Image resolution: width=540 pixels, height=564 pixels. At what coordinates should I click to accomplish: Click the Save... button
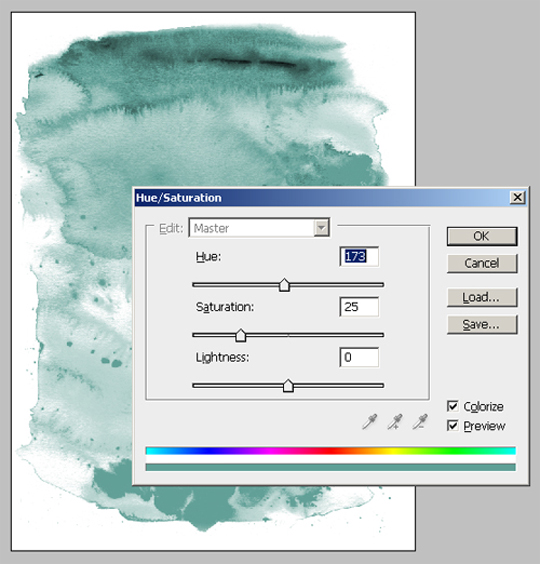point(482,324)
